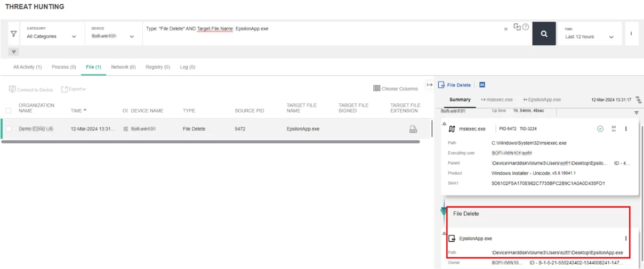Click the msiexec.exe process arrows icon
This screenshot has width=644, height=269.
(x=452, y=128)
